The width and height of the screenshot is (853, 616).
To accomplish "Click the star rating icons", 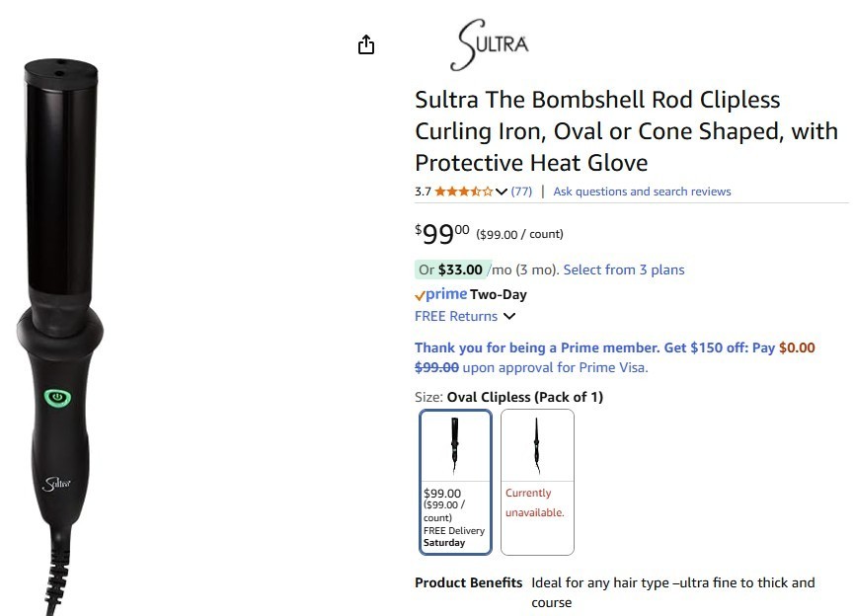I will point(463,192).
